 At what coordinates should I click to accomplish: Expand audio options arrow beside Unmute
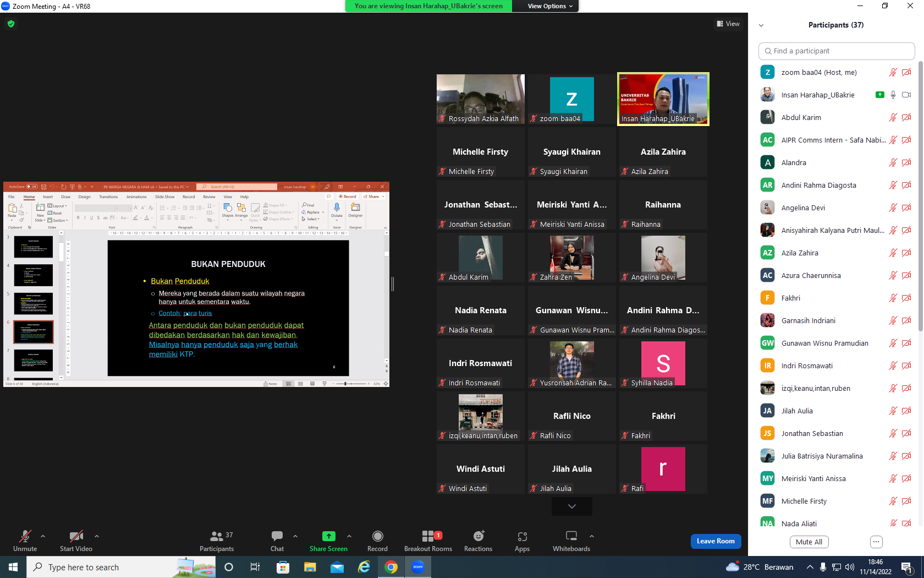pyautogui.click(x=43, y=536)
